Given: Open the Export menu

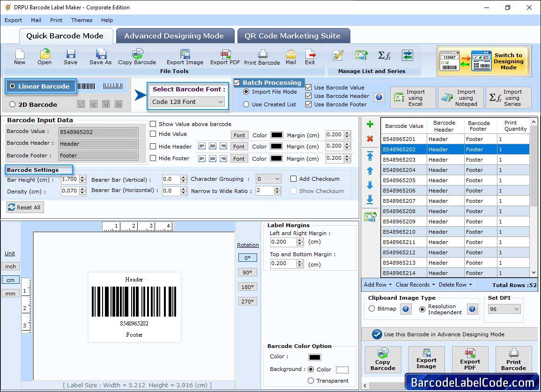Looking at the screenshot, I should click(14, 20).
